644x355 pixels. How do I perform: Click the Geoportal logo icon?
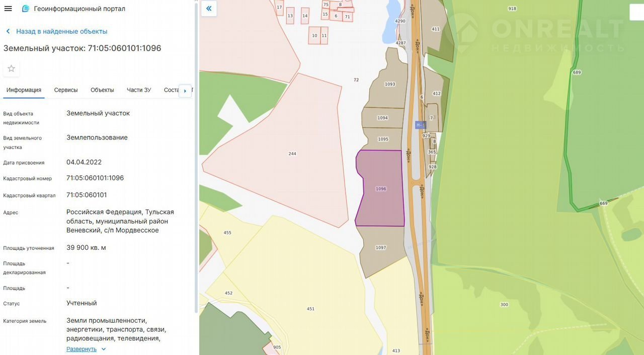pos(26,9)
